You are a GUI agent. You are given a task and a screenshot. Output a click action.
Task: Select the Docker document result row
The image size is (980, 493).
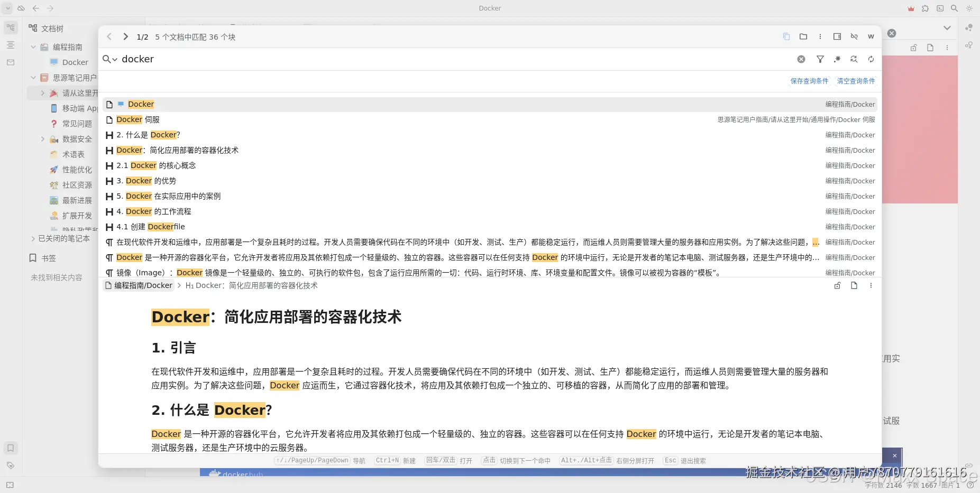click(x=490, y=104)
